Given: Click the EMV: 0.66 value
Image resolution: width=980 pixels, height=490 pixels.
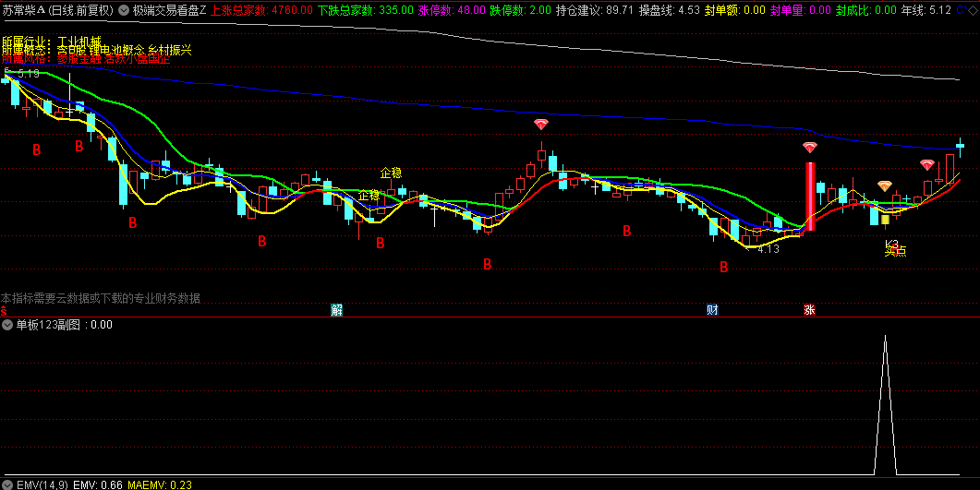Looking at the screenshot, I should point(98,485).
